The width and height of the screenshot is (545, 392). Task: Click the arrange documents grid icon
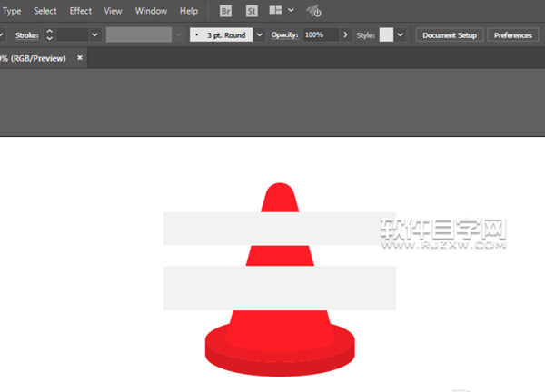[x=274, y=12]
